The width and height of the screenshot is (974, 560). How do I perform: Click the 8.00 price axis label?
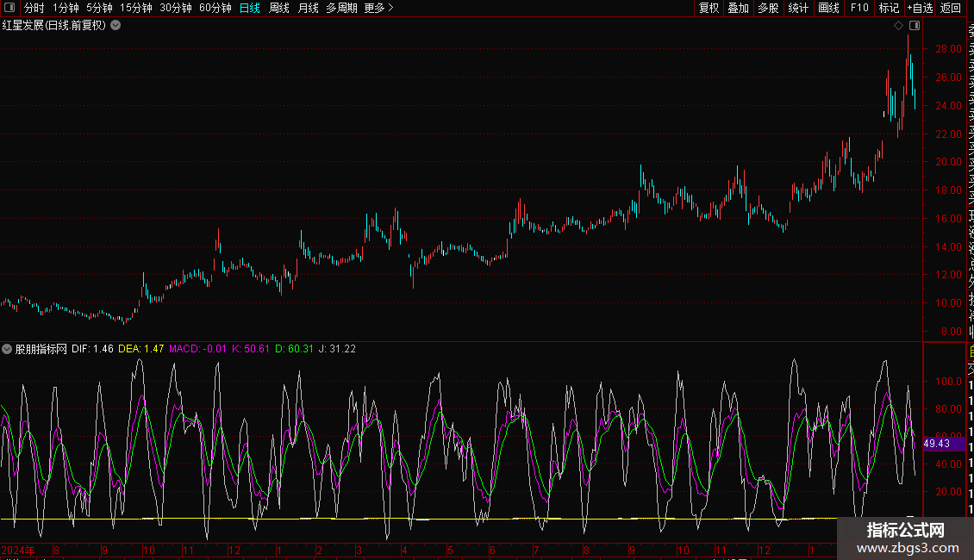tap(951, 332)
